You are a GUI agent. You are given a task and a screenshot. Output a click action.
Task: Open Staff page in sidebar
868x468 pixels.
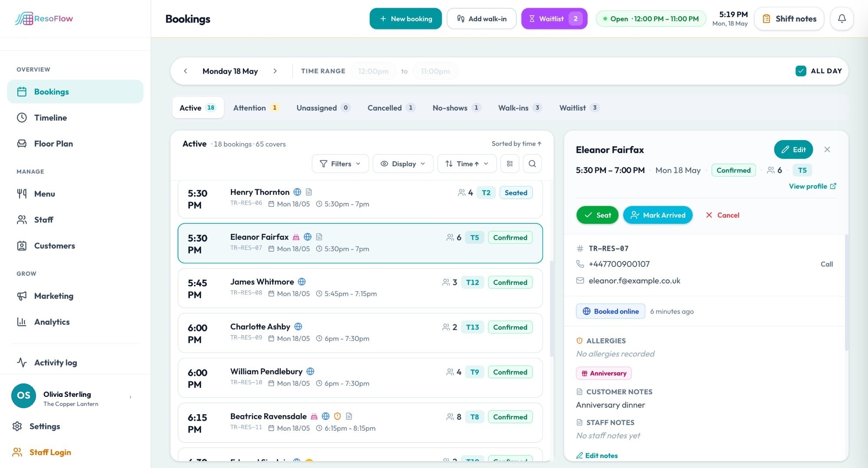click(75, 220)
